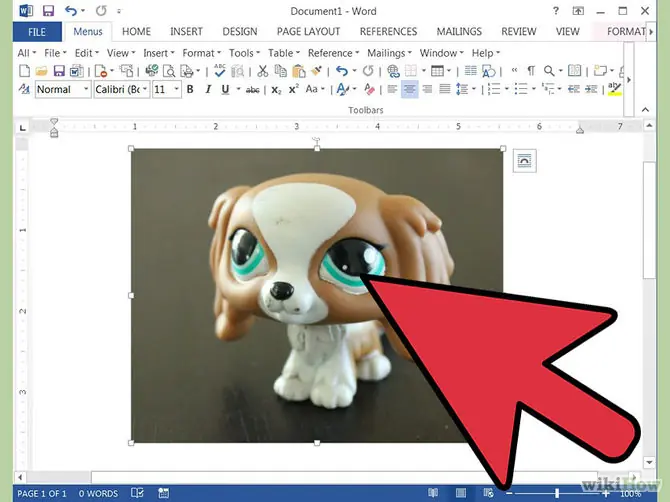
Task: Insert columns using the columns icon
Action: click(x=470, y=71)
